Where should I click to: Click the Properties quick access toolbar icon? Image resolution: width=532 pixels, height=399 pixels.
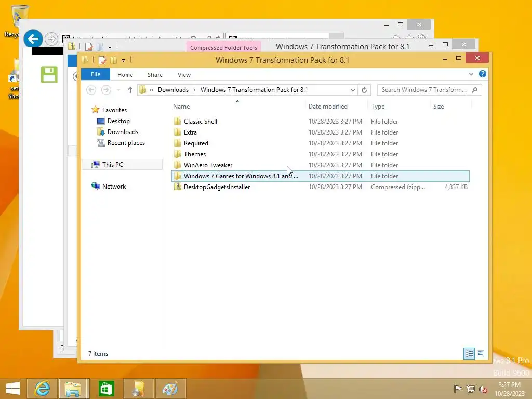(x=102, y=60)
